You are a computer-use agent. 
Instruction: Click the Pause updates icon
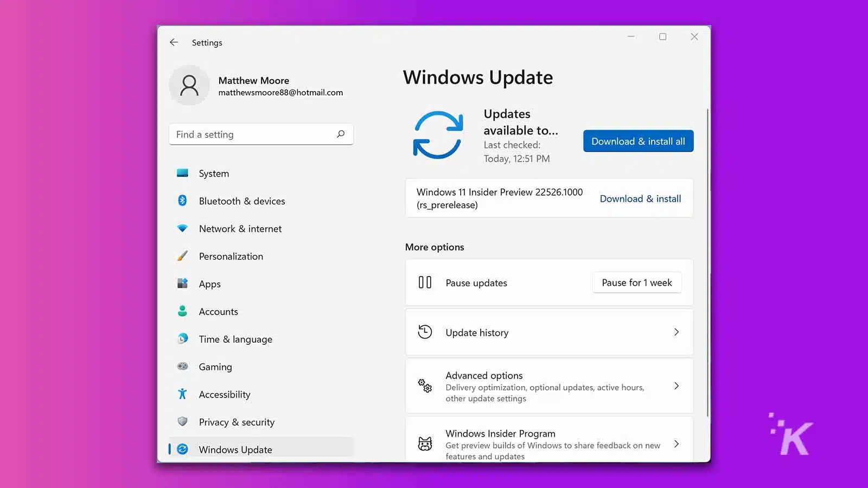425,282
